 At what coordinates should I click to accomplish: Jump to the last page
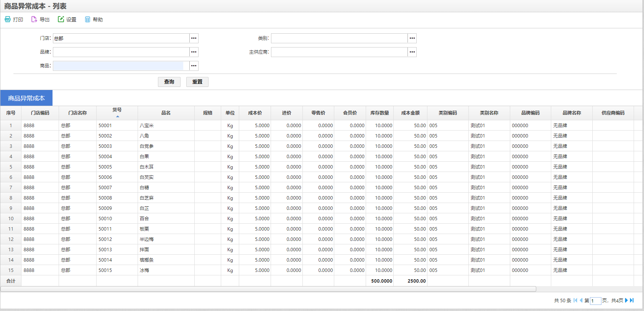[632, 300]
